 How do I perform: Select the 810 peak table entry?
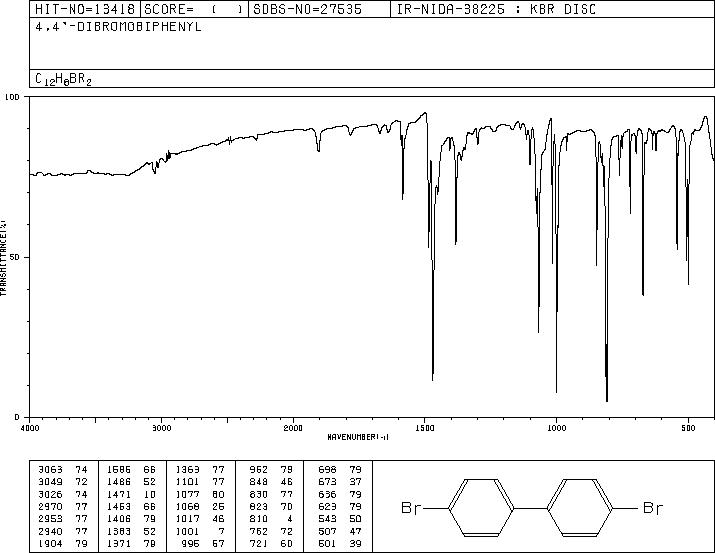click(x=259, y=519)
